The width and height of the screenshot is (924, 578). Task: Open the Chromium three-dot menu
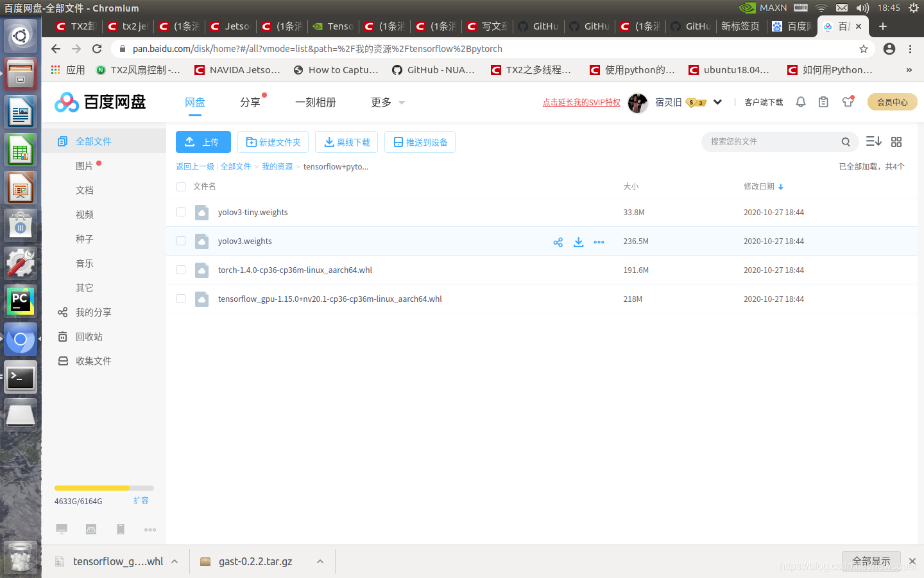910,49
